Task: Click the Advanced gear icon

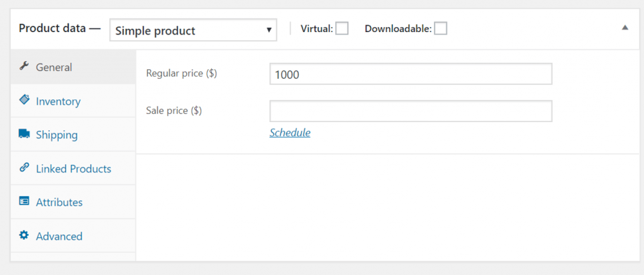Action: 24,235
